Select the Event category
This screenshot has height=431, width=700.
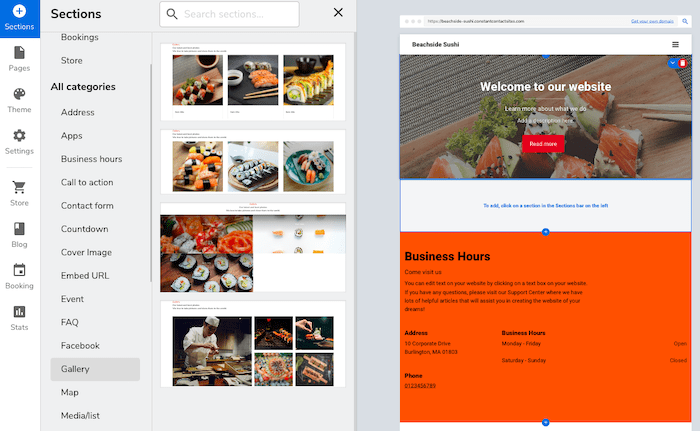click(x=72, y=299)
